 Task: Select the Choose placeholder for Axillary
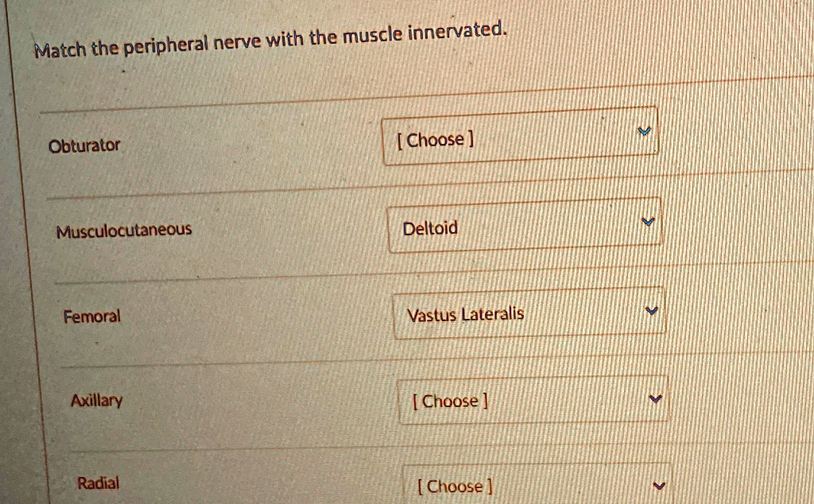[449, 401]
